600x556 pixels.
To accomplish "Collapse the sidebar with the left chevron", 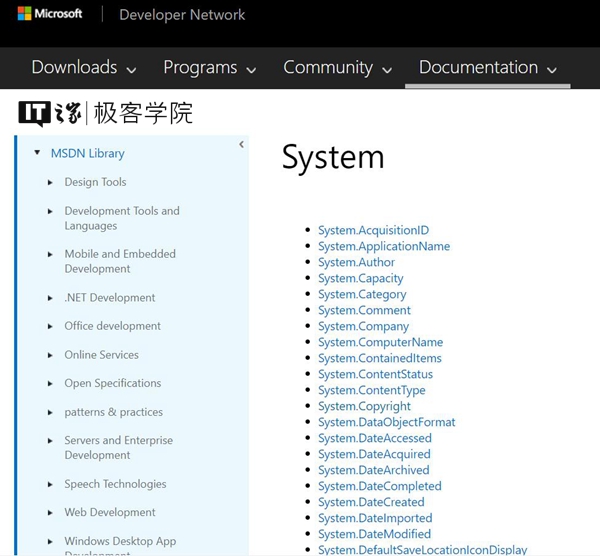I will pyautogui.click(x=241, y=145).
